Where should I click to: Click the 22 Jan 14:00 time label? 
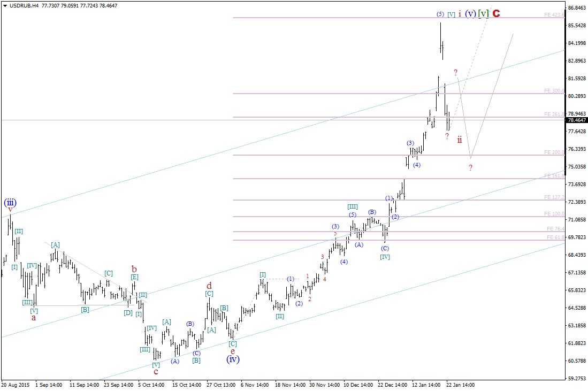pyautogui.click(x=461, y=385)
